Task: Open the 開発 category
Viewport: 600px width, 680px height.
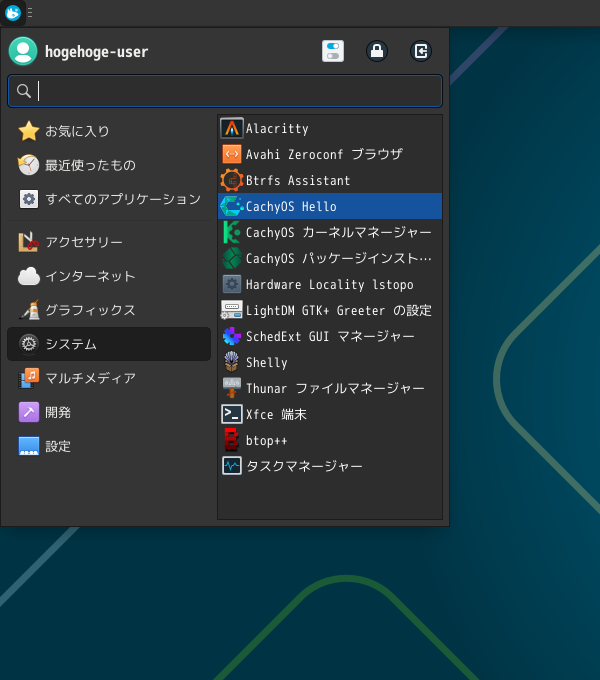Action: [x=109, y=412]
